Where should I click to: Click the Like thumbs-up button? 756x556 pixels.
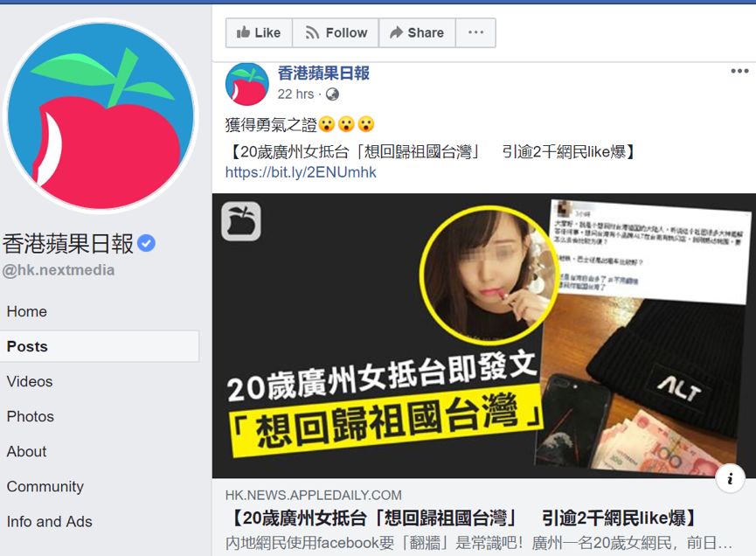tap(259, 33)
